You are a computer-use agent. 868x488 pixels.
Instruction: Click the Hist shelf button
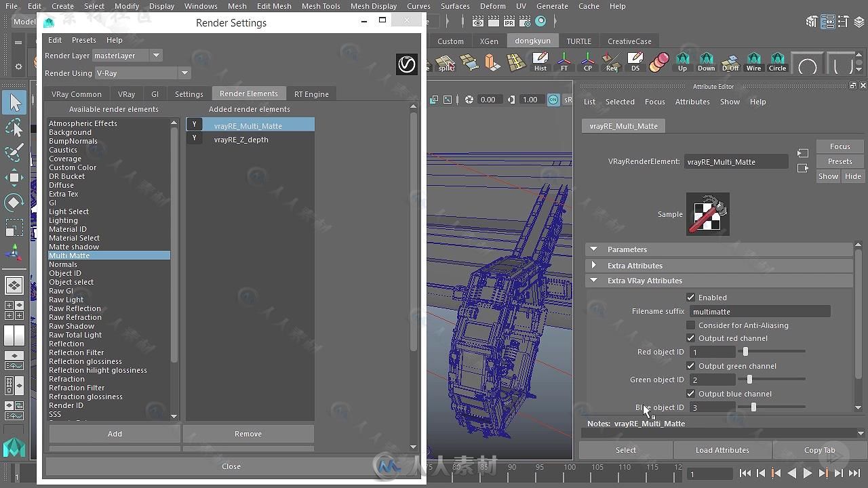(540, 62)
